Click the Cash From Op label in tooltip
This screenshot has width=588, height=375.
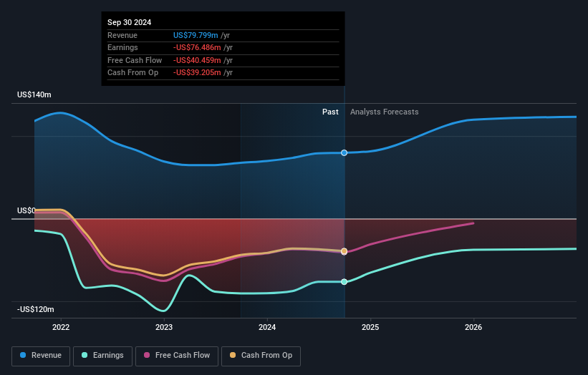pyautogui.click(x=132, y=73)
